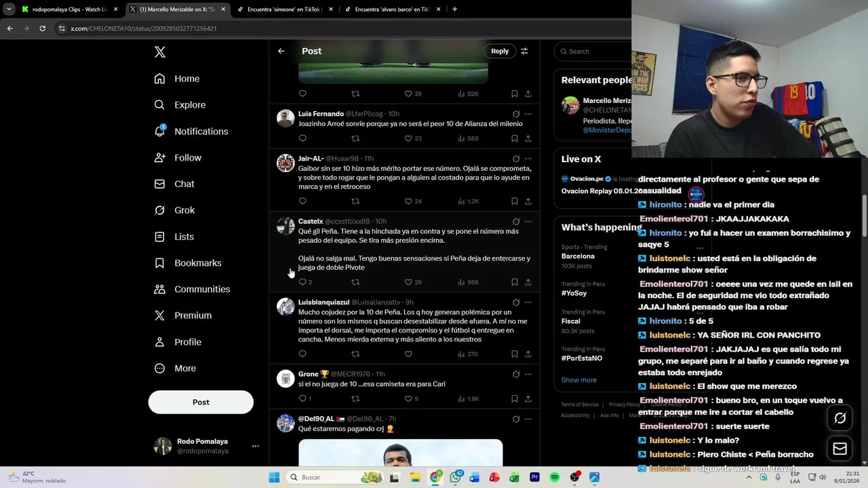Open Chat in the sidebar
868x488 pixels.
pos(174,184)
